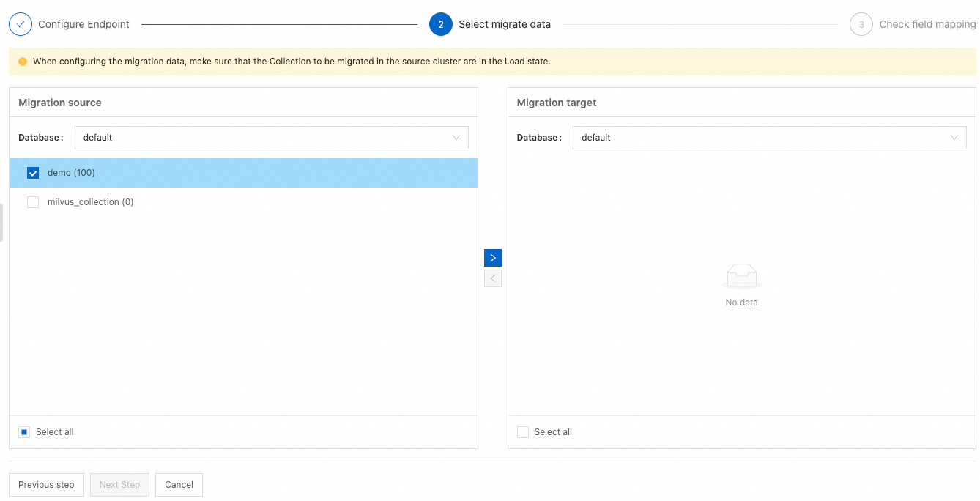
Task: Click the step 3 circle icon
Action: 861,24
